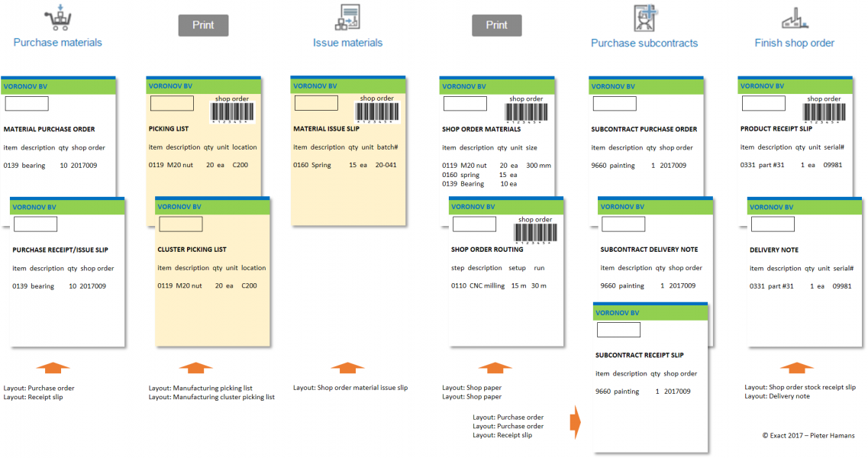The image size is (868, 458).
Task: Click the empty box on Material Purchase Order
Action: (x=27, y=103)
